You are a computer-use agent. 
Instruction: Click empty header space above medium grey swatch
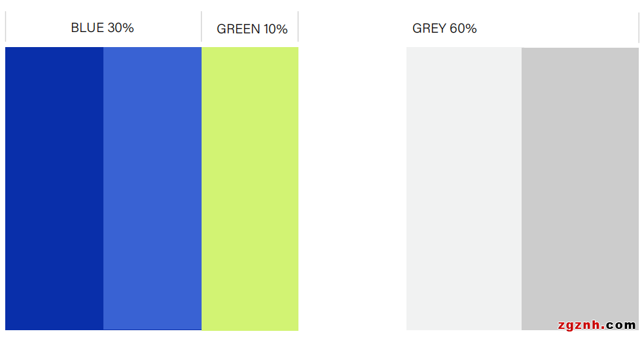580,28
